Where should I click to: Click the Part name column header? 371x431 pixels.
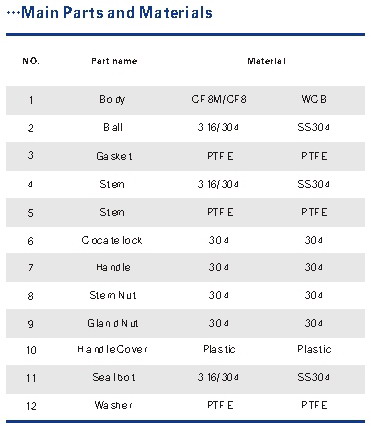[114, 61]
